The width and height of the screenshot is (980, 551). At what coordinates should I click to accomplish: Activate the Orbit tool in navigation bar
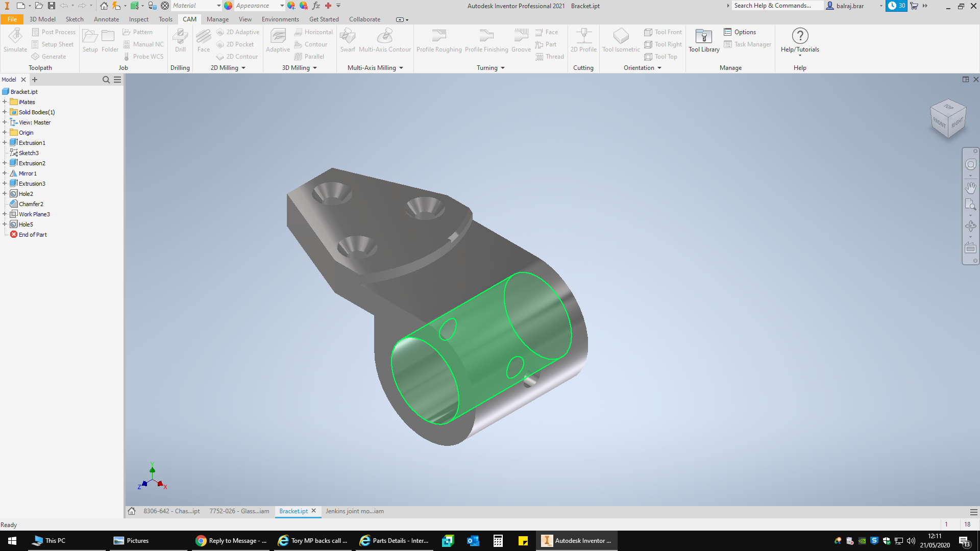970,226
